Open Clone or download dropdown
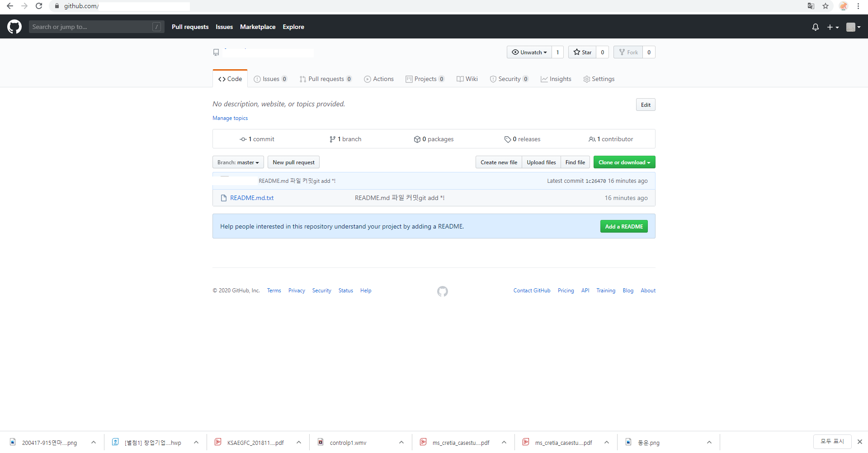Image resolution: width=868 pixels, height=453 pixels. pyautogui.click(x=624, y=162)
